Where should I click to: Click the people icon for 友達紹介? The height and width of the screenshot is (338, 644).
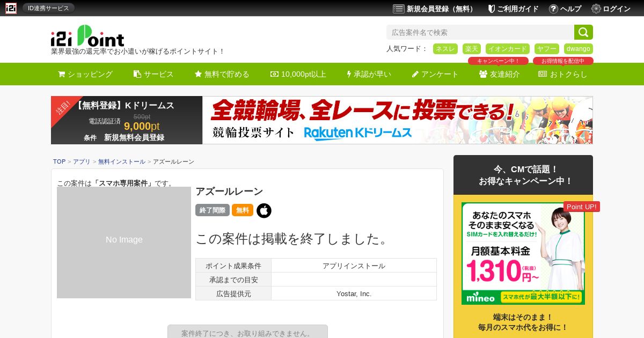[x=483, y=74]
